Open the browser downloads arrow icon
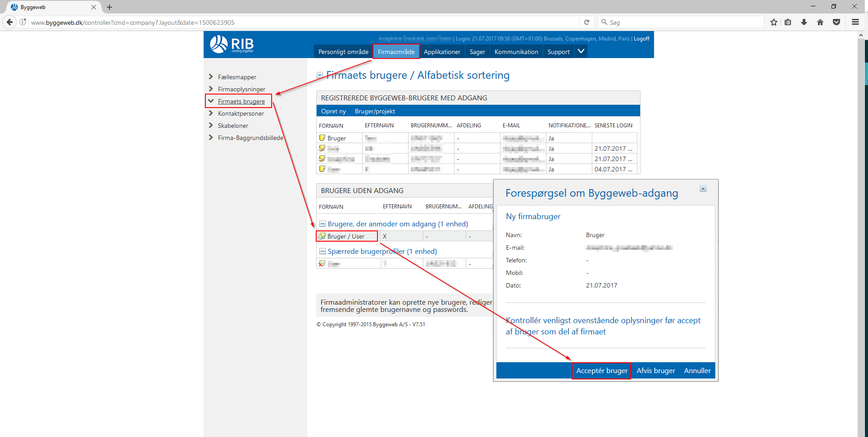Image resolution: width=868 pixels, height=437 pixels. pos(804,22)
